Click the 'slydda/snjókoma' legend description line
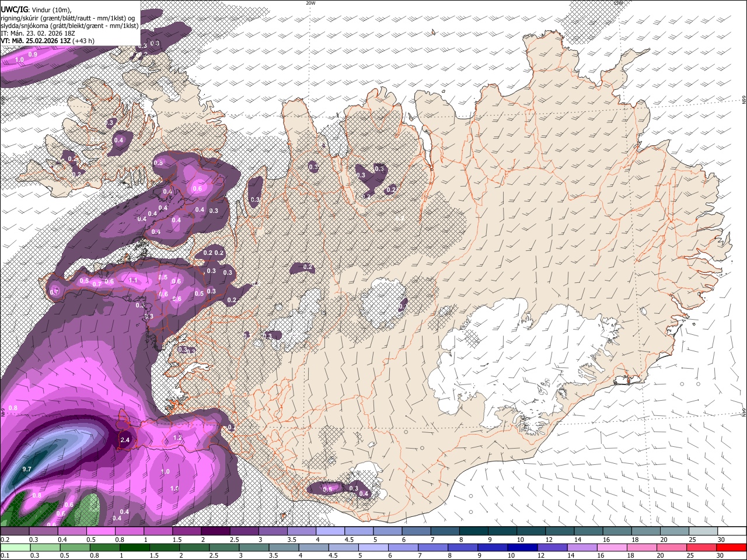747x560 pixels. pos(69,26)
